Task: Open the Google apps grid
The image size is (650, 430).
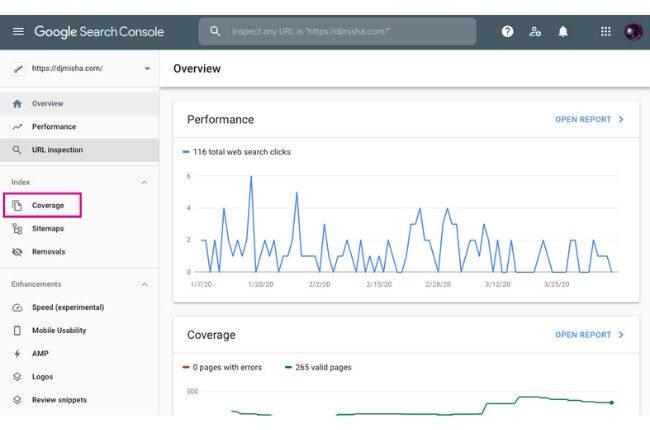Action: click(606, 32)
